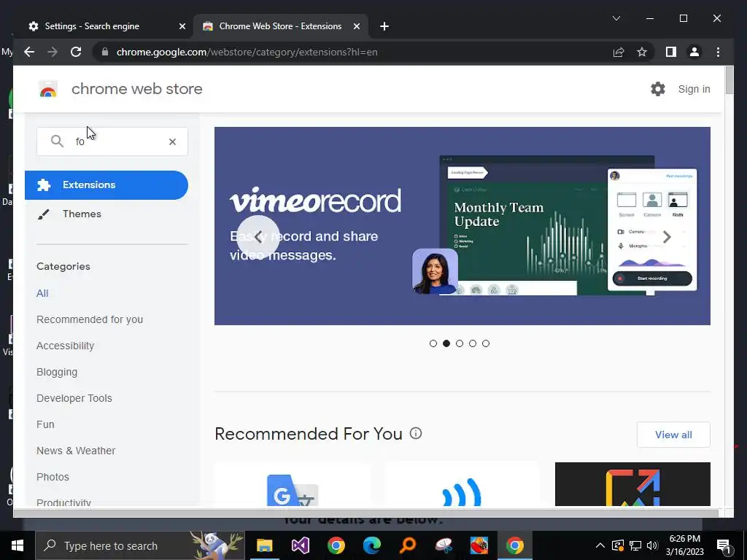The width and height of the screenshot is (747, 560).
Task: Click the View all button
Action: point(673,435)
